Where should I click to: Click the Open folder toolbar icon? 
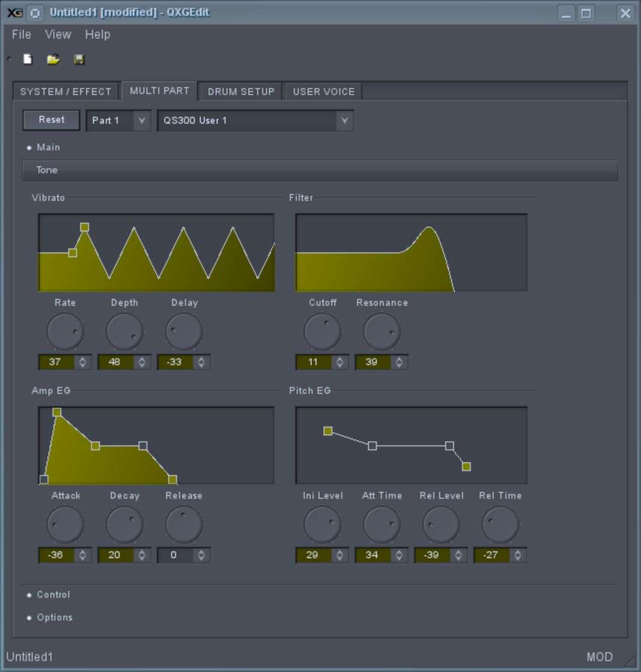click(x=53, y=59)
